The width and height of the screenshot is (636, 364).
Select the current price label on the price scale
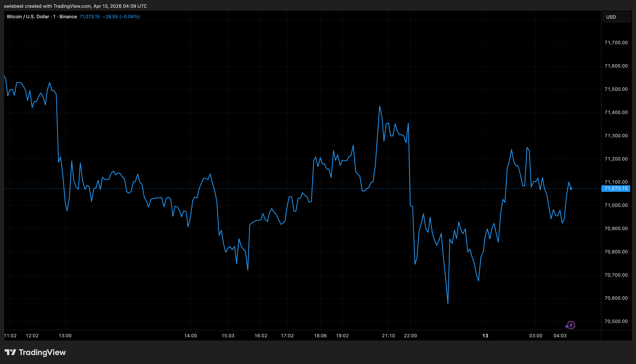pyautogui.click(x=616, y=189)
